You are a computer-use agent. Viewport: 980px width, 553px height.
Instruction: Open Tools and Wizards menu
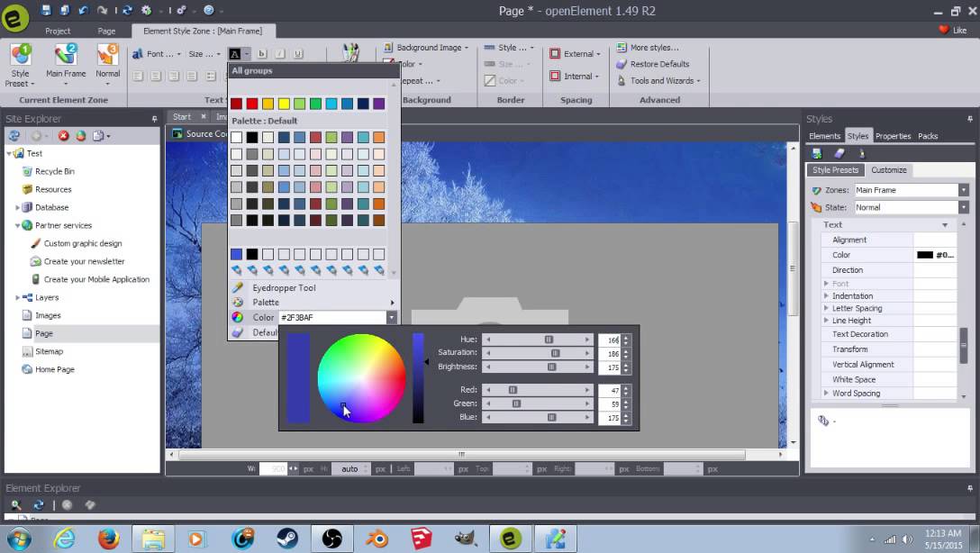(x=658, y=80)
